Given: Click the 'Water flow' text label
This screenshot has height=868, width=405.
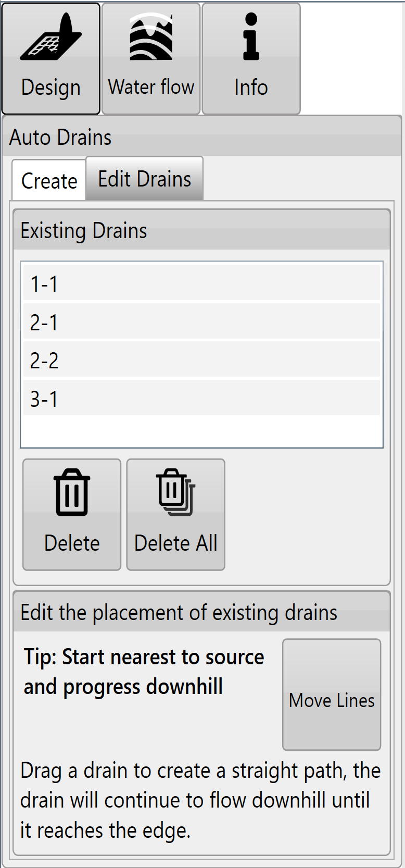Looking at the screenshot, I should [151, 87].
